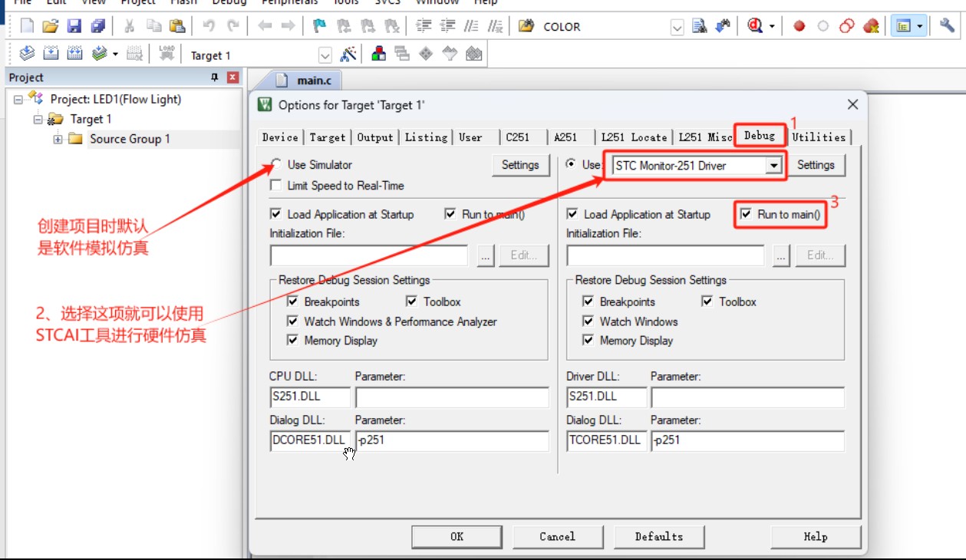966x560 pixels.
Task: Toggle driver side Memory Display checkbox
Action: point(588,341)
